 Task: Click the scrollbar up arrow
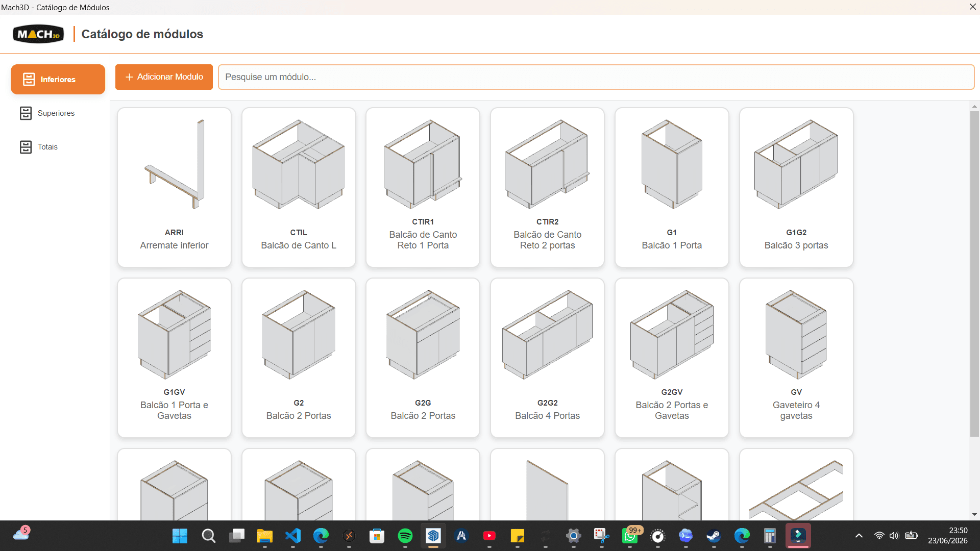(974, 107)
